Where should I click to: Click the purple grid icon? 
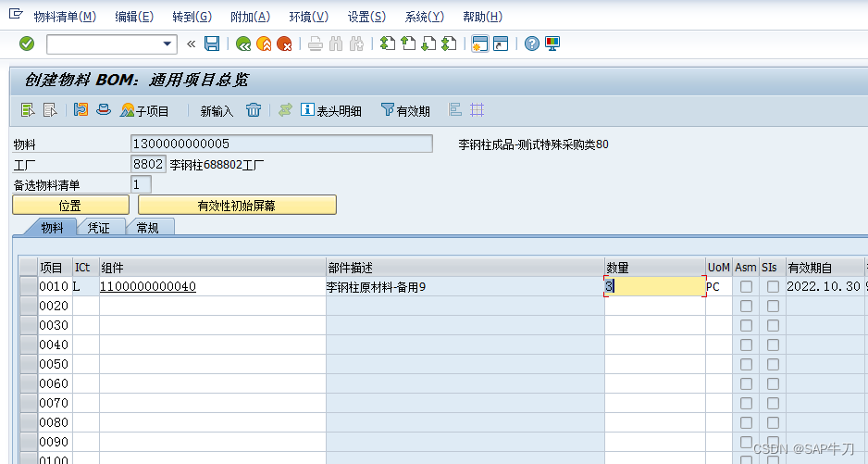click(477, 110)
